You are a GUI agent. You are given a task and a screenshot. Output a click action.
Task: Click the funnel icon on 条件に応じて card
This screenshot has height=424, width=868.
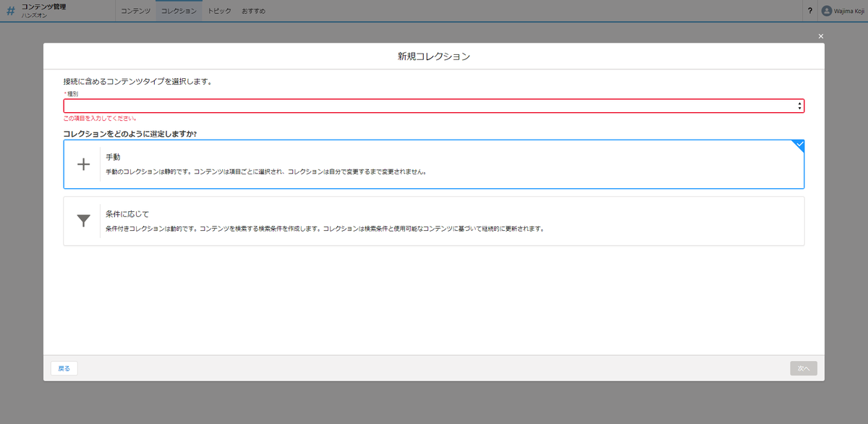84,221
